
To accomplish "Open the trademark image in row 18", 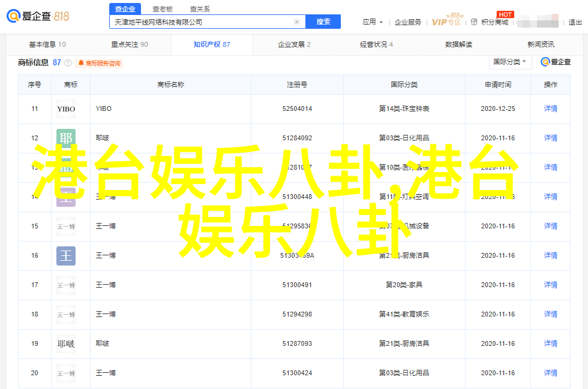I will 66,315.
